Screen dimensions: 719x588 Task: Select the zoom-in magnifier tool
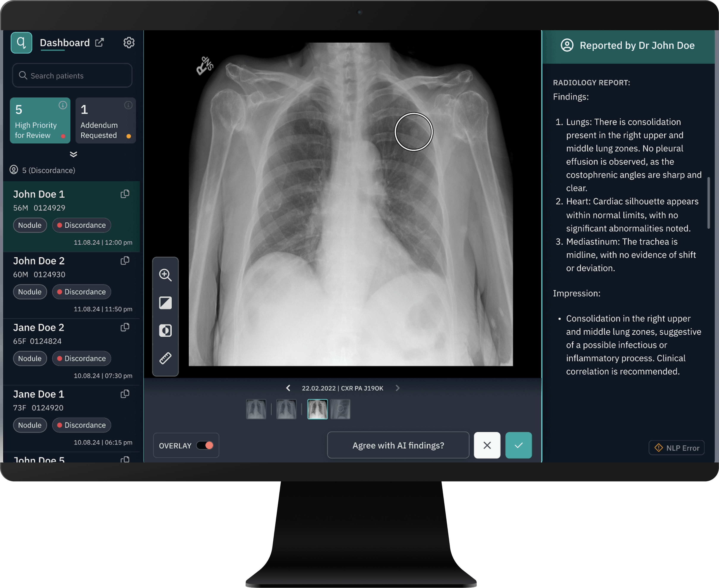coord(165,275)
